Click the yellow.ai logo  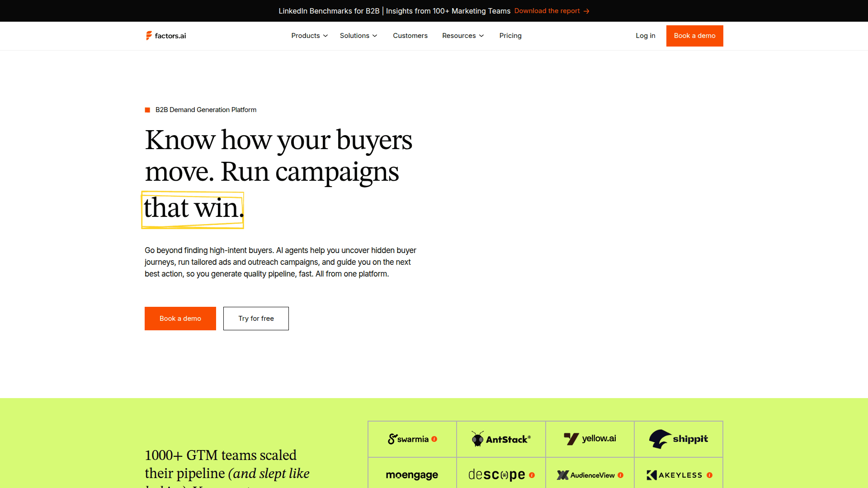click(x=590, y=439)
